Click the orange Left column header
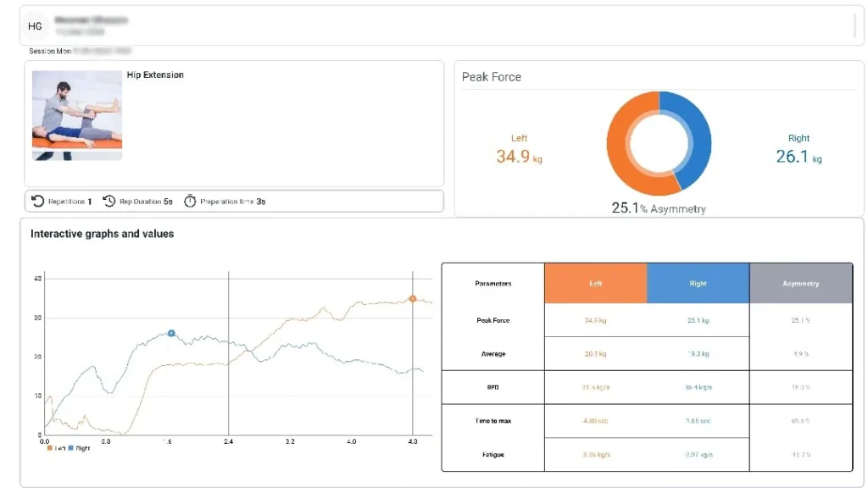The height and width of the screenshot is (504, 868). coord(595,284)
